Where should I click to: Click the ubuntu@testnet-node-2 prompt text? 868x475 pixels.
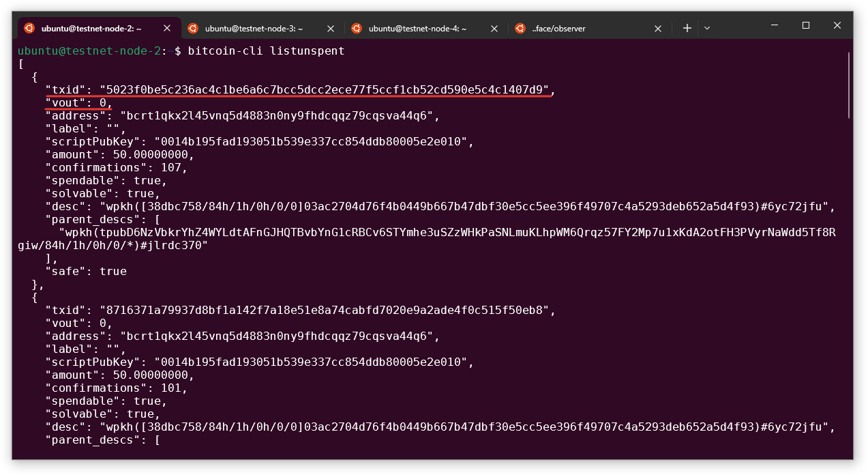pyautogui.click(x=89, y=51)
